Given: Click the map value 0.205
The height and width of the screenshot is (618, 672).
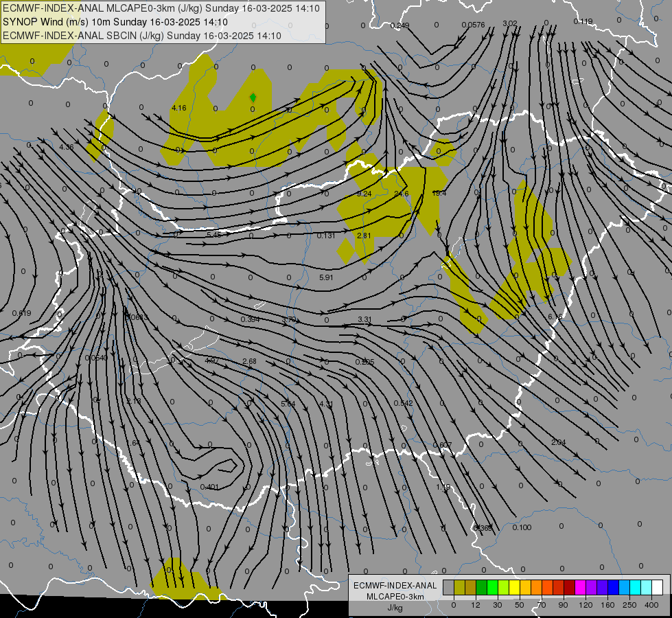Looking at the screenshot, I should [x=364, y=362].
